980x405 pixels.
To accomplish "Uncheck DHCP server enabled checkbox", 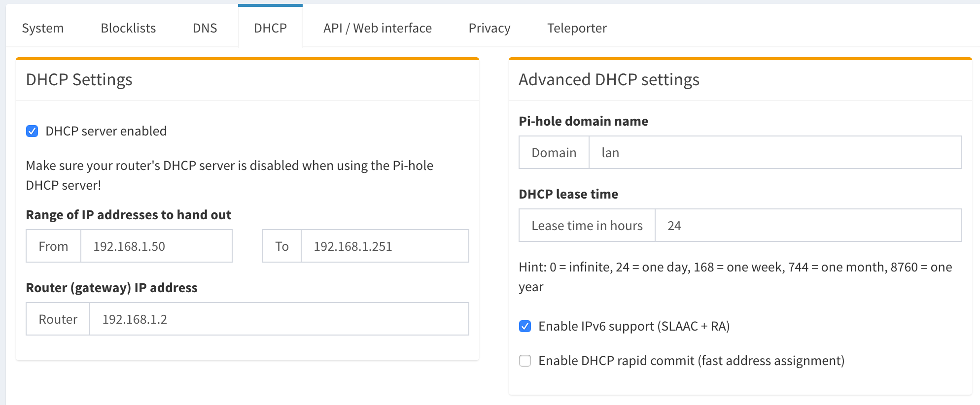I will pos(32,131).
